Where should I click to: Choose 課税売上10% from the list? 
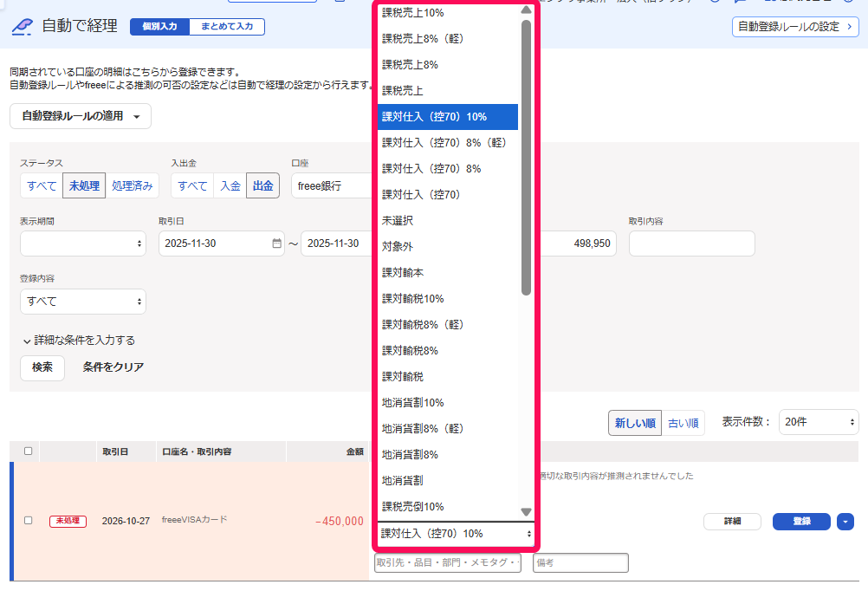click(x=447, y=13)
